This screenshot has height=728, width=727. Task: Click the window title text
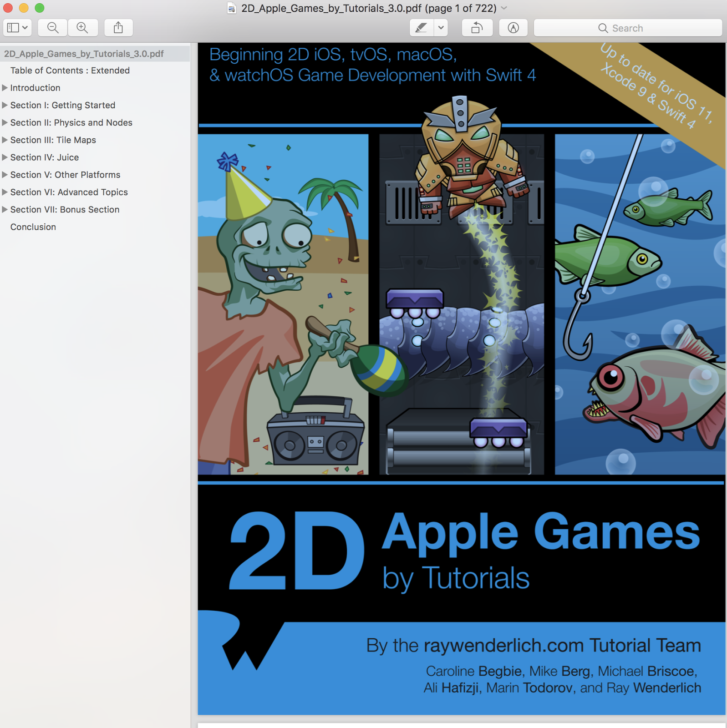click(369, 8)
